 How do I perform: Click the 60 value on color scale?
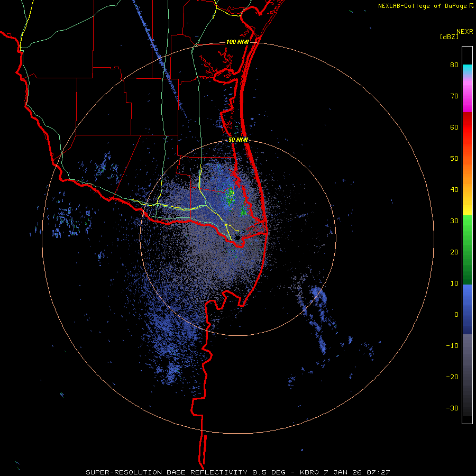click(454, 127)
